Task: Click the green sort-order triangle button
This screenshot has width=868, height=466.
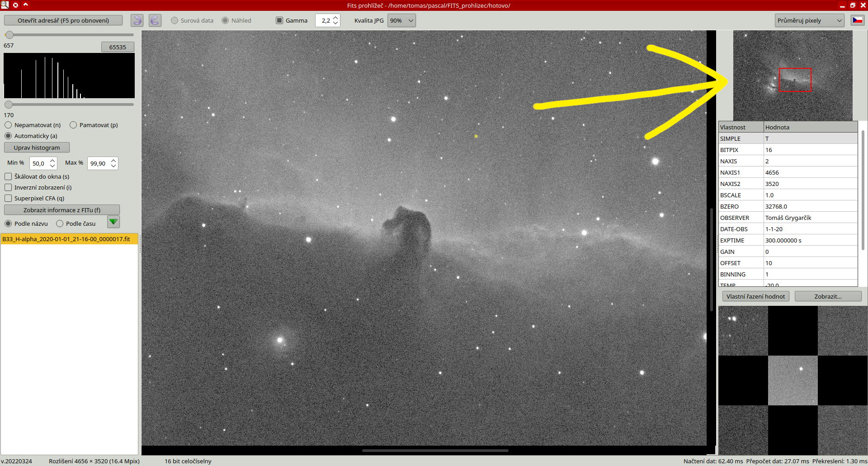Action: pyautogui.click(x=113, y=222)
